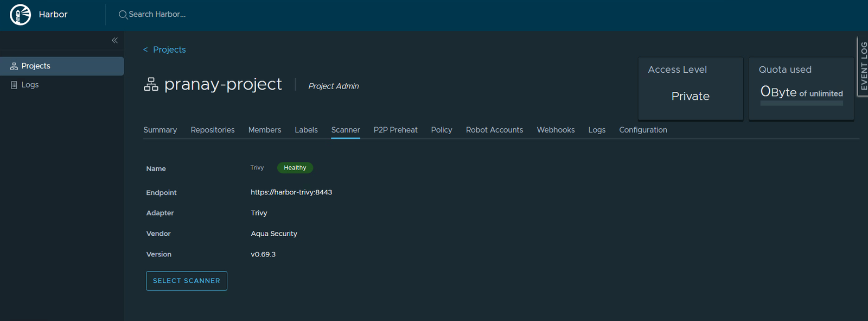
Task: Click the Project Admin role label
Action: click(x=334, y=86)
